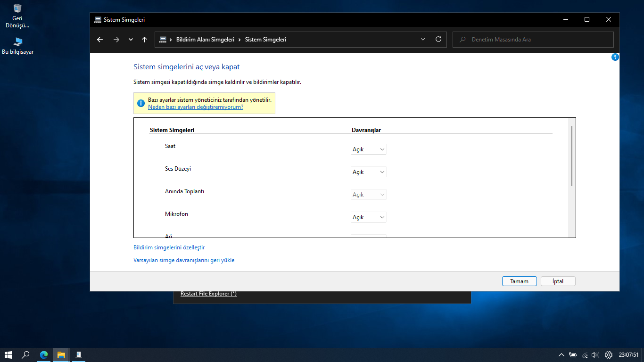Open the recent locations dropdown arrow
Screen dimensions: 644x362
[131, 40]
